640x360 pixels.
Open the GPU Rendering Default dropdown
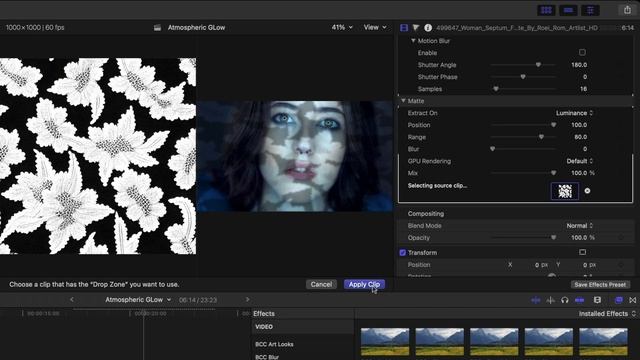click(580, 161)
